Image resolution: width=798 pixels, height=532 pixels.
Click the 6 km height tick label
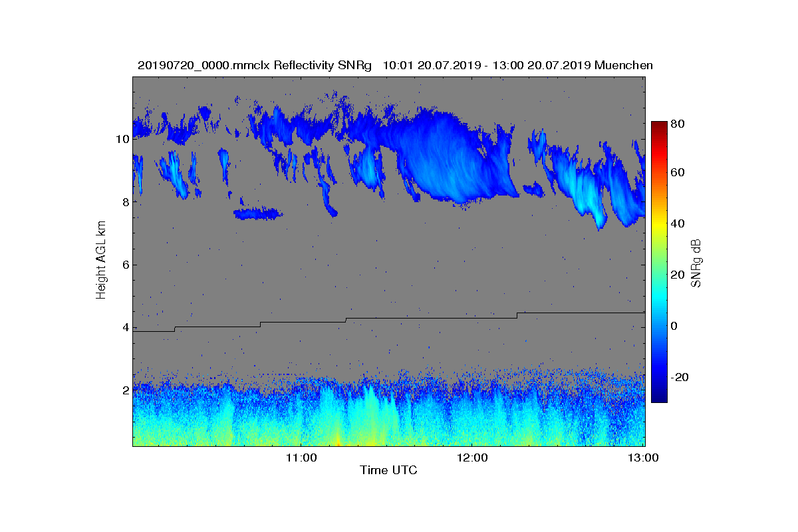tap(125, 265)
